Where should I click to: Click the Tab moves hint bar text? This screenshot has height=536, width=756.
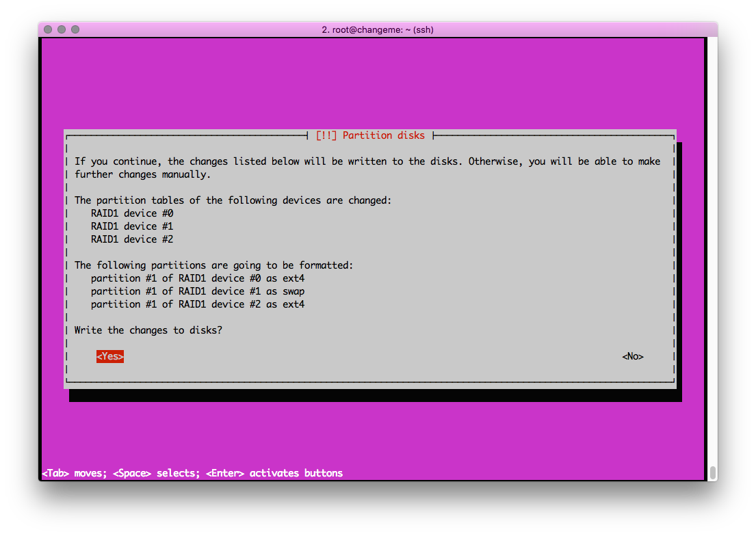point(192,473)
